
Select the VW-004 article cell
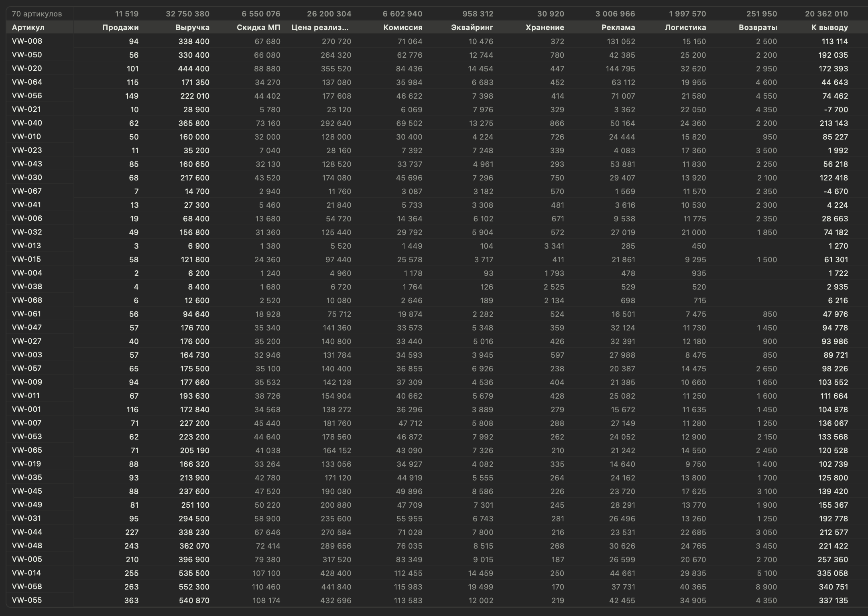tap(27, 273)
